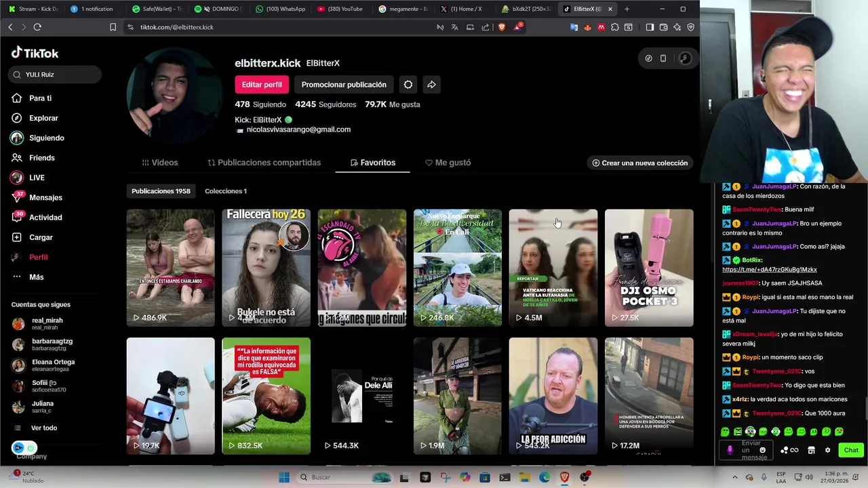Open the LIVE section
The height and width of the screenshot is (488, 868).
[28, 178]
